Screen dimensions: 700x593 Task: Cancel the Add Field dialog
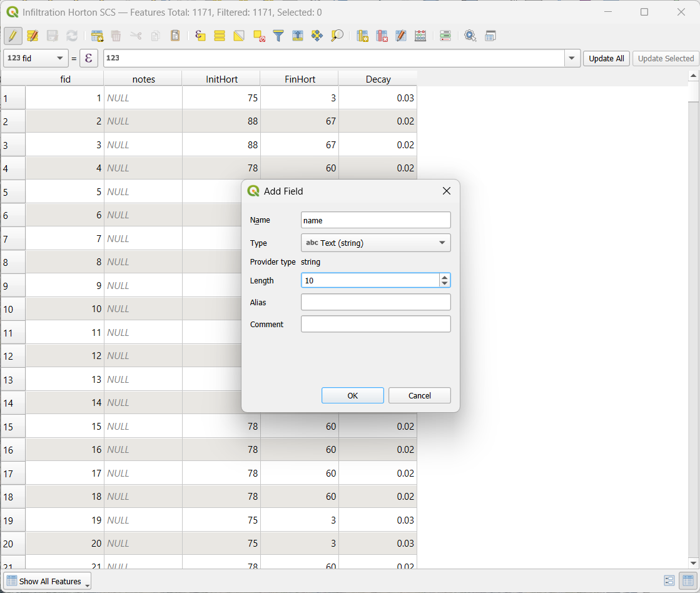tap(419, 395)
